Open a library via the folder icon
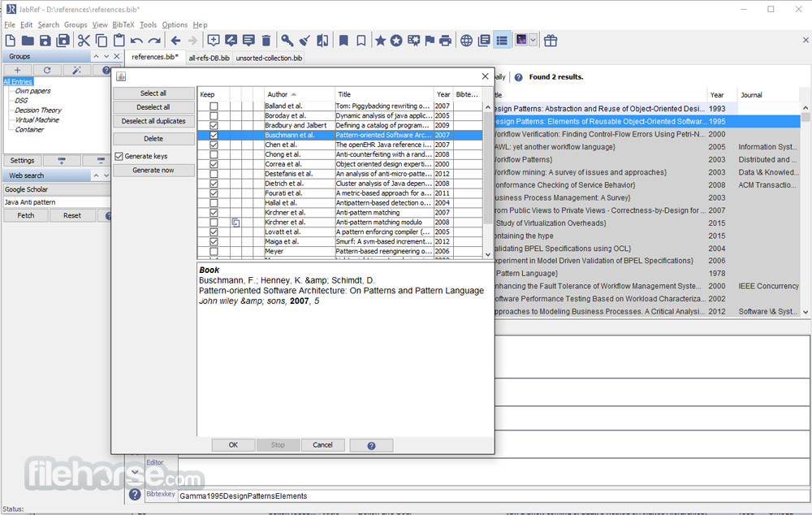The height and width of the screenshot is (515, 812). (28, 41)
